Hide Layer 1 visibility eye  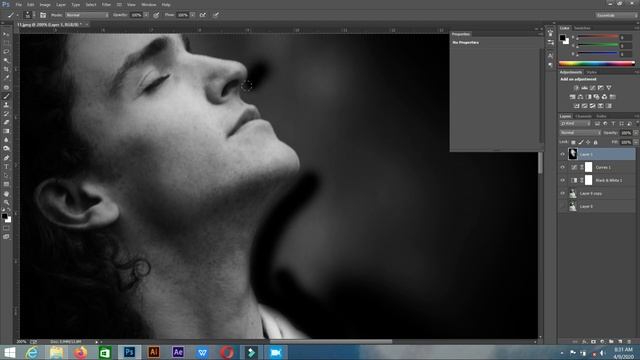point(563,154)
